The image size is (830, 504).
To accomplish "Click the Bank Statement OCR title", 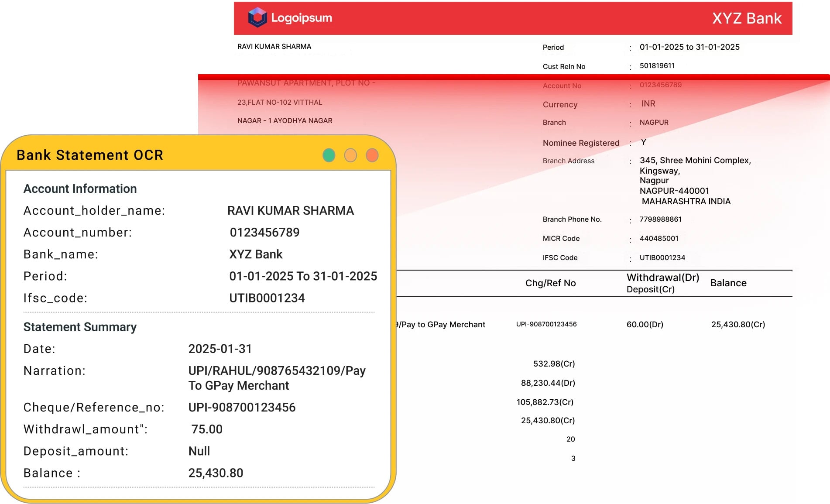I will [90, 155].
